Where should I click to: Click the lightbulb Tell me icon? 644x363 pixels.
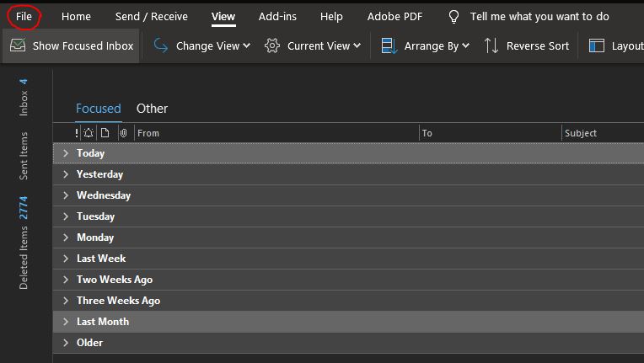tap(453, 17)
